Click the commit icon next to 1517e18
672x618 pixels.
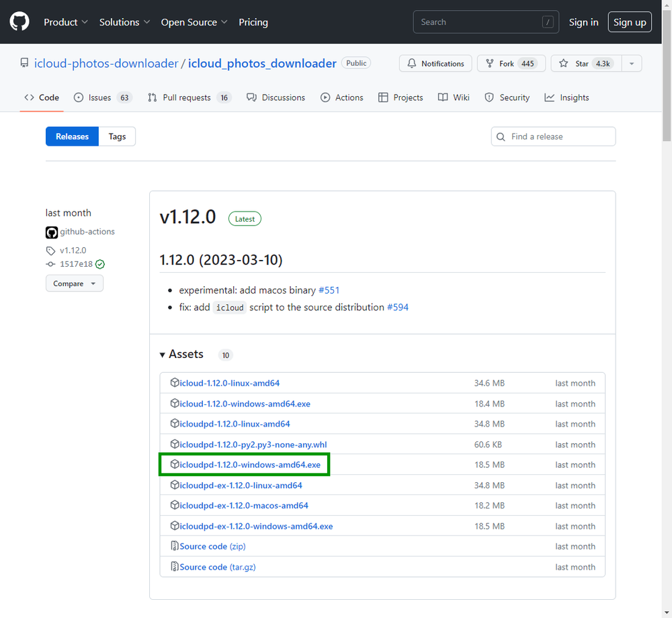tap(50, 264)
